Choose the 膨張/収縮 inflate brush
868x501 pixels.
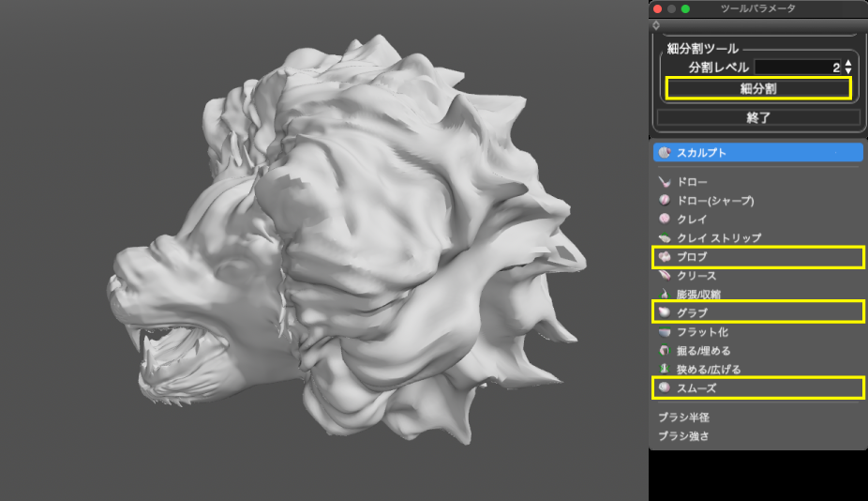664,295
